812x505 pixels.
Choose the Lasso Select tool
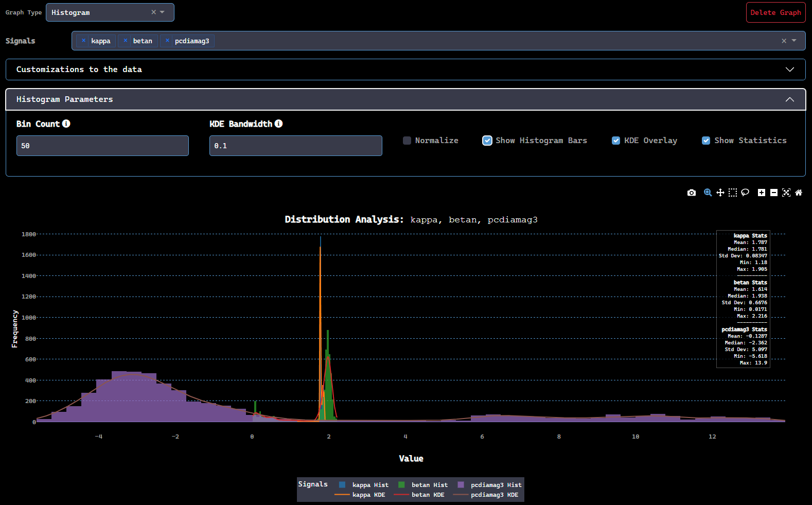click(x=745, y=193)
